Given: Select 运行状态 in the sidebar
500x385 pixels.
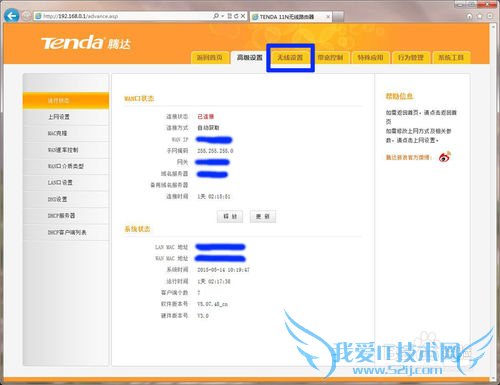Looking at the screenshot, I should click(66, 101).
